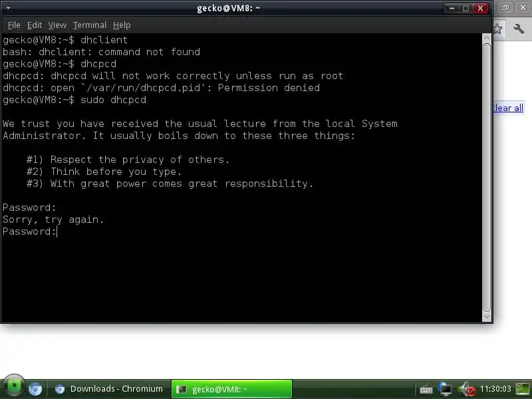The width and height of the screenshot is (532, 399).
Task: Click the latest Password: prompt line
Action: (29, 231)
